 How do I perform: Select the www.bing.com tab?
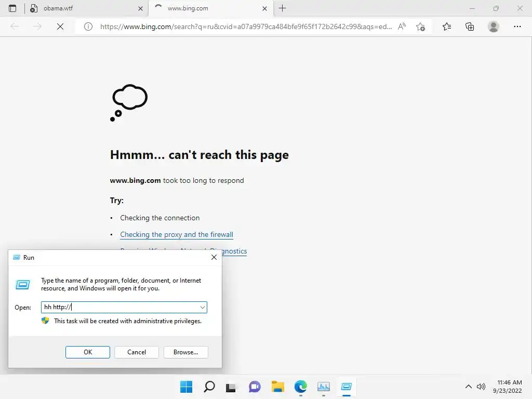(210, 8)
